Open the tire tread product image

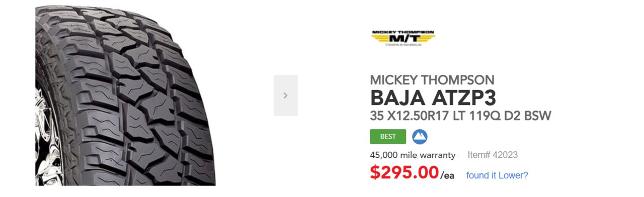click(125, 95)
